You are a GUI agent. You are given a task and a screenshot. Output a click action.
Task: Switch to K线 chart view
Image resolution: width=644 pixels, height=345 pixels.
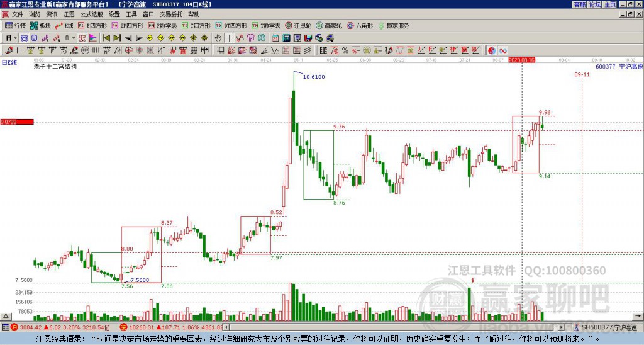point(65,25)
